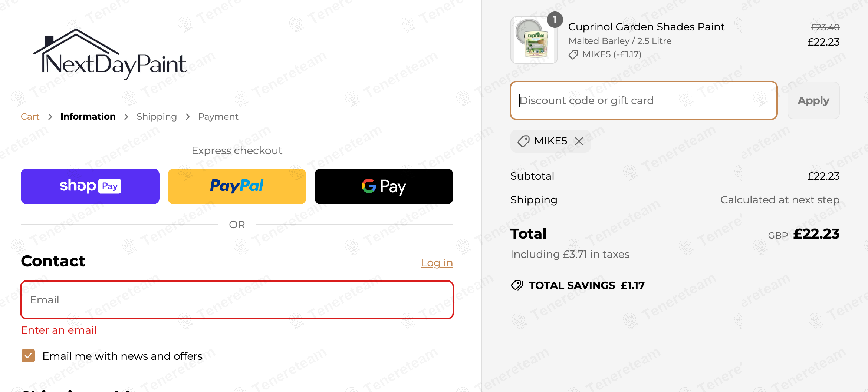Open the Payment breadcrumb step
Screen dimensions: 868x392
coord(218,117)
